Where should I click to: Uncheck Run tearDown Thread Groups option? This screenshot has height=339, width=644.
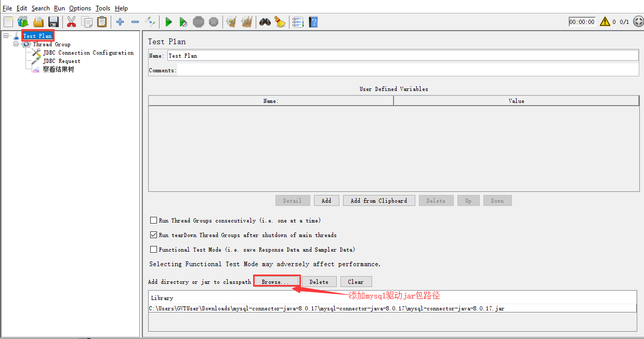153,235
